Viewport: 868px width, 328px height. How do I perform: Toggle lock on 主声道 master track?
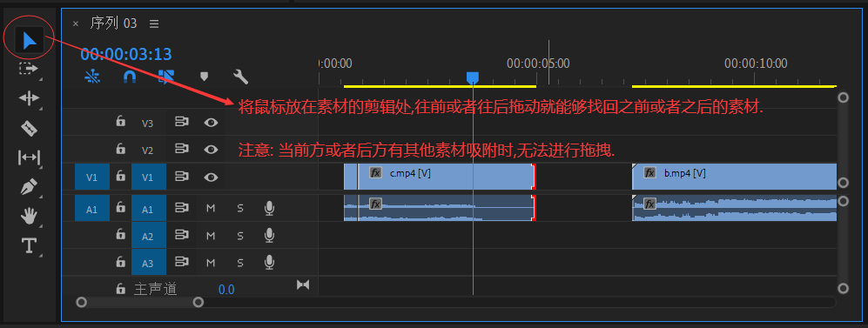pos(120,289)
